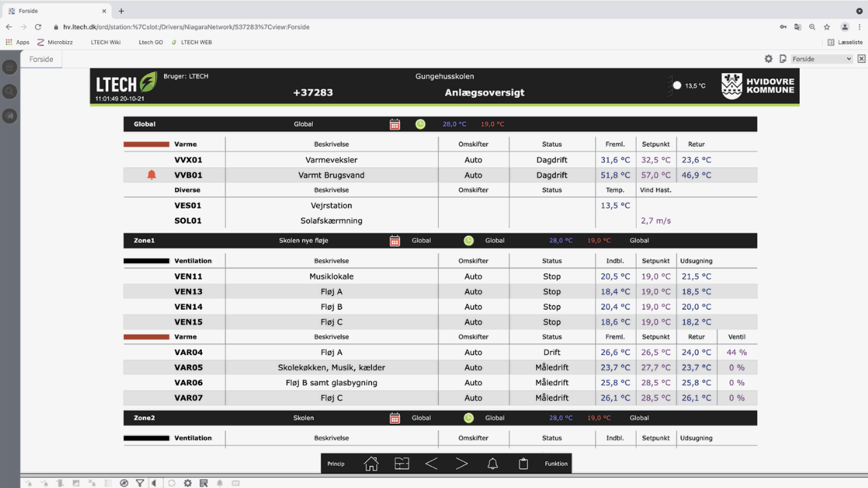
Task: Click the green clock icon in Zone1 header
Action: (468, 241)
